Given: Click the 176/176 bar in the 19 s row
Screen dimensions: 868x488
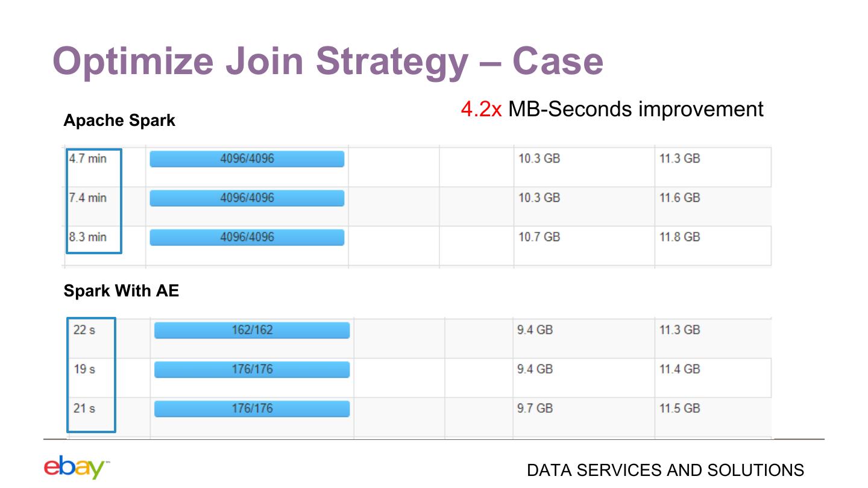Looking at the screenshot, I should click(x=252, y=369).
